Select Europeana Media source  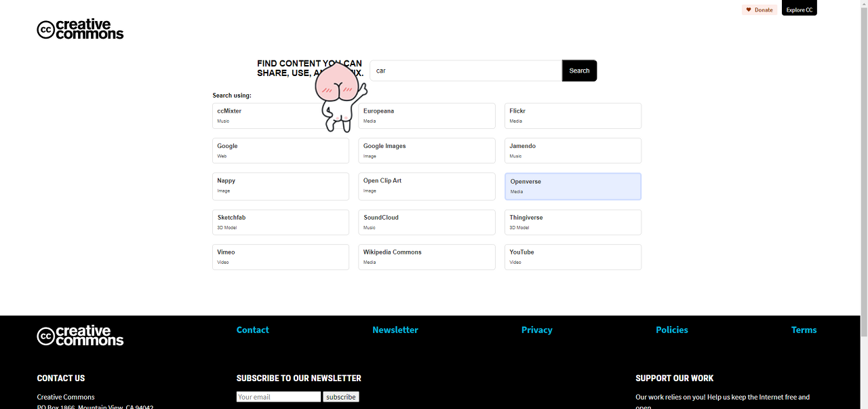coord(427,116)
